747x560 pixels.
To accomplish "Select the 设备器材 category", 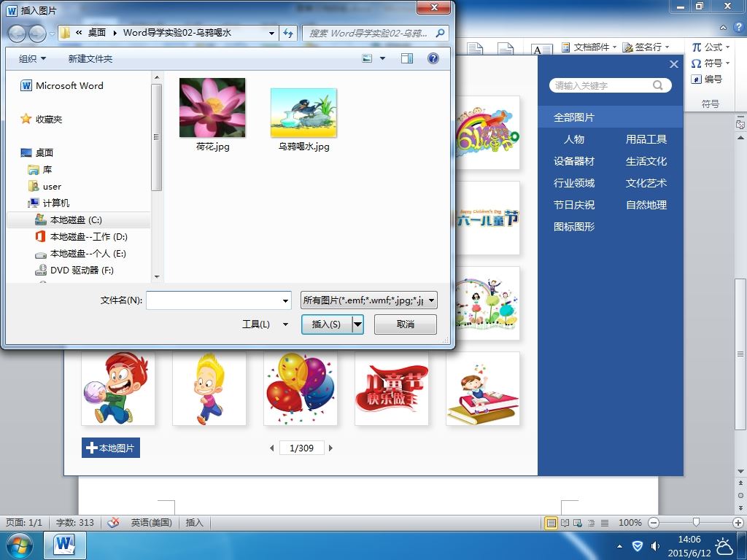I will pos(573,161).
